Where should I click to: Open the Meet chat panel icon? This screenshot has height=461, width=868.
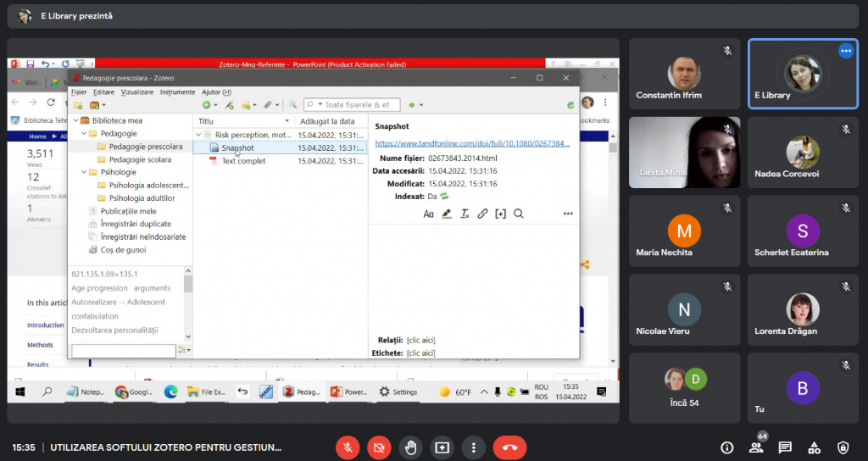(785, 447)
